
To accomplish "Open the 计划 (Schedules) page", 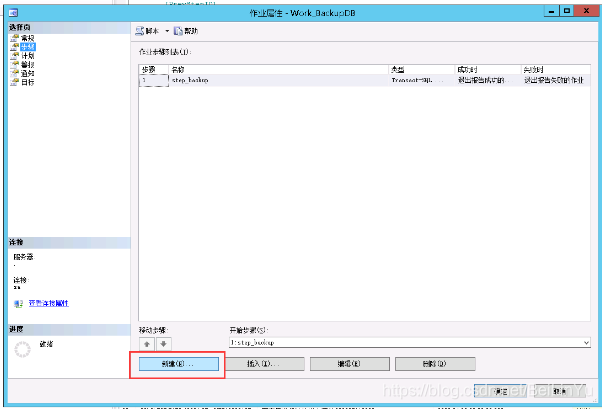I will pos(27,56).
